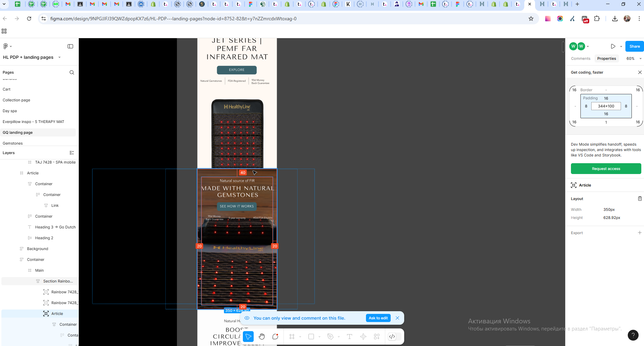The width and height of the screenshot is (644, 346).
Task: Expand the file name dropdown chevron
Action: (x=60, y=57)
